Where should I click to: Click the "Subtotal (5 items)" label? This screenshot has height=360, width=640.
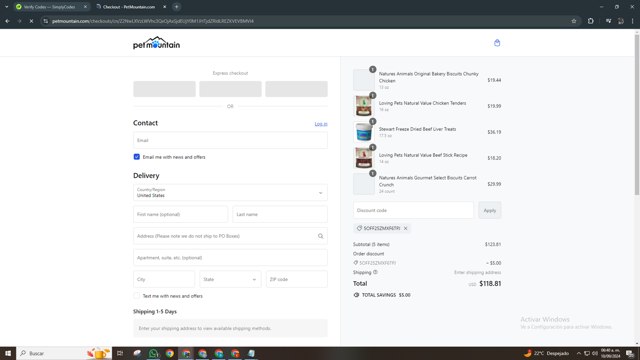[371, 244]
